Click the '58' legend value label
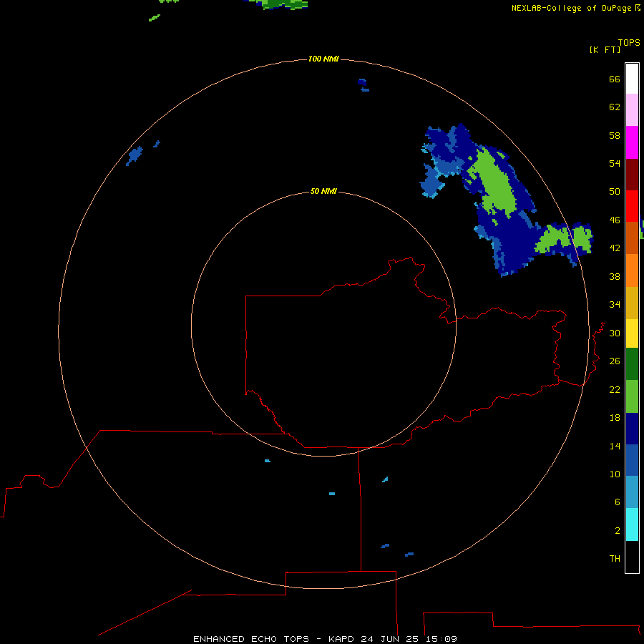 615,135
